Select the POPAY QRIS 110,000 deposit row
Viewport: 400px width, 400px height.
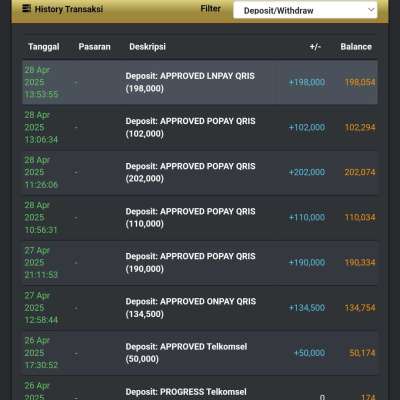(200, 217)
